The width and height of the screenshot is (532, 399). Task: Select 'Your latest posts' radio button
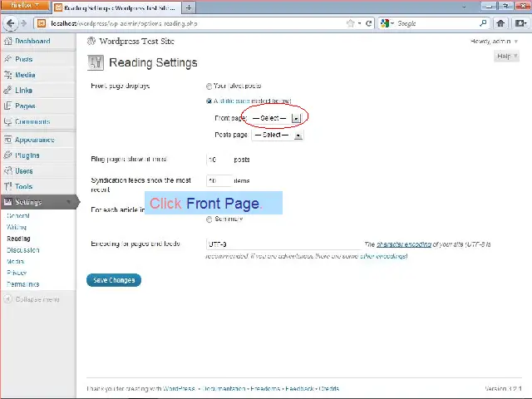click(x=209, y=86)
